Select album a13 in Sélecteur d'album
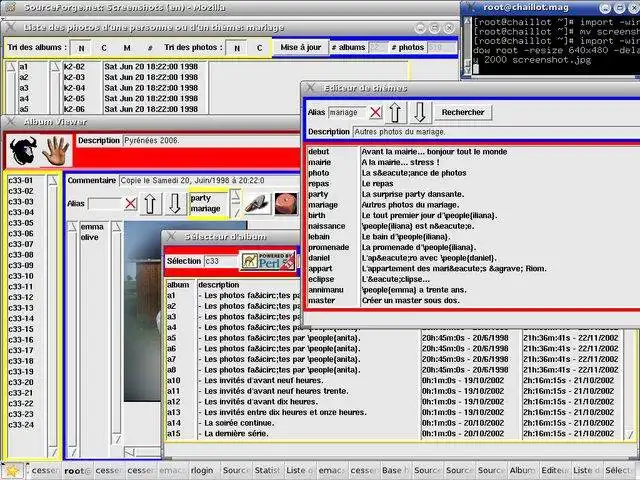 (174, 412)
